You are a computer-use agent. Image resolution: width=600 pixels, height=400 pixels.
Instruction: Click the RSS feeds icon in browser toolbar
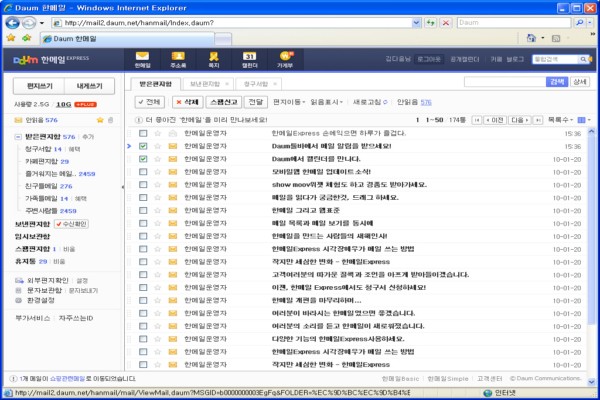(x=556, y=38)
